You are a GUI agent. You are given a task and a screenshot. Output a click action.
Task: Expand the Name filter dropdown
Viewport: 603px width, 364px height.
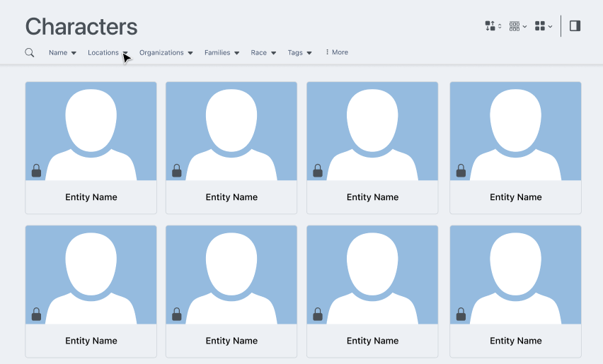(x=62, y=52)
